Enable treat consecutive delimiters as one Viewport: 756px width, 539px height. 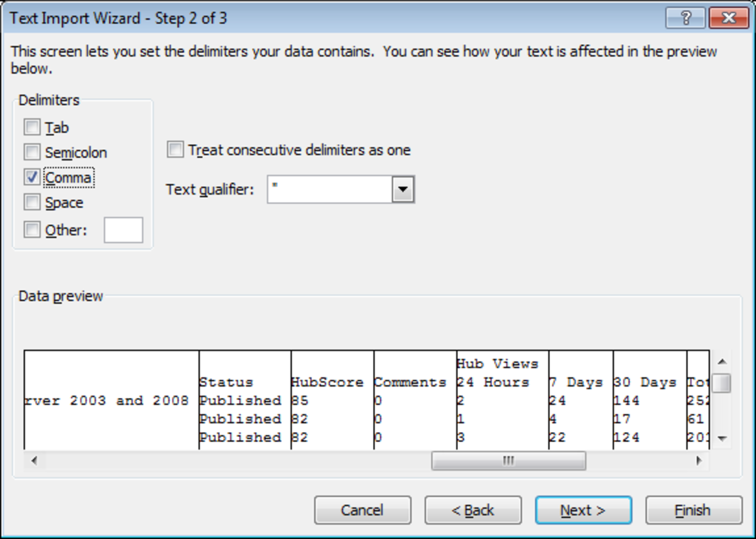click(175, 149)
